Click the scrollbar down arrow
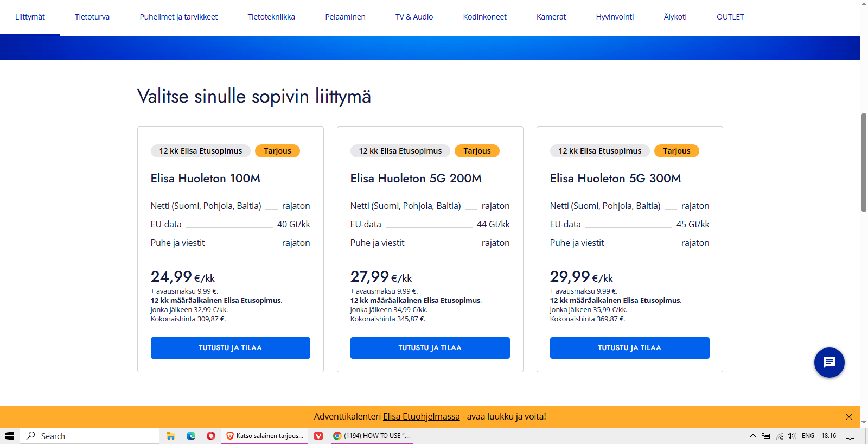Image resolution: width=868 pixels, height=444 pixels. [x=864, y=423]
